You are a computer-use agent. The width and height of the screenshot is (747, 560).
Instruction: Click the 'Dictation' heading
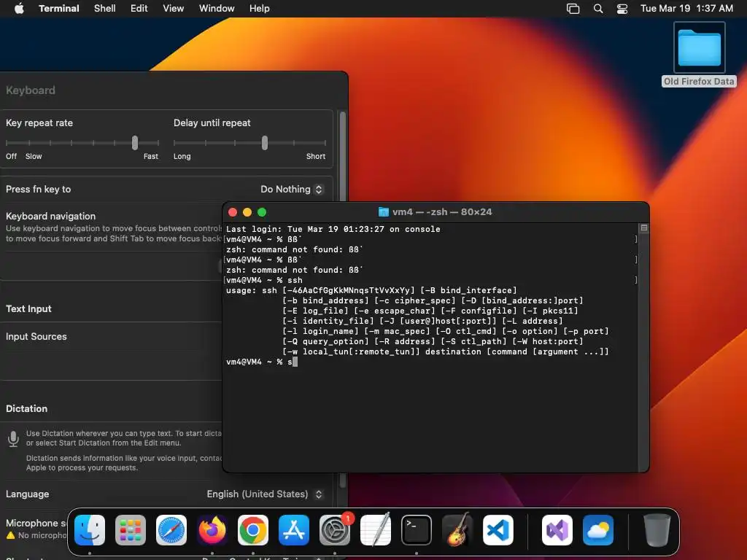click(27, 408)
